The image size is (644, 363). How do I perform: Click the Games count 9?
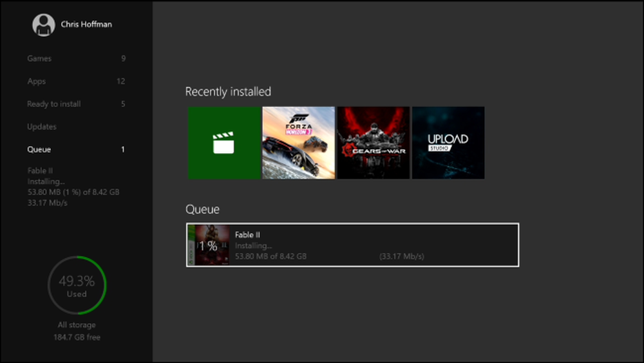tap(123, 59)
